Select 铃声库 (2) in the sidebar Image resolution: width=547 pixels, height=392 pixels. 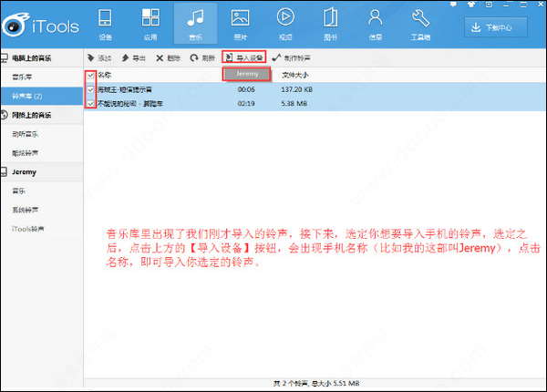pyautogui.click(x=42, y=96)
